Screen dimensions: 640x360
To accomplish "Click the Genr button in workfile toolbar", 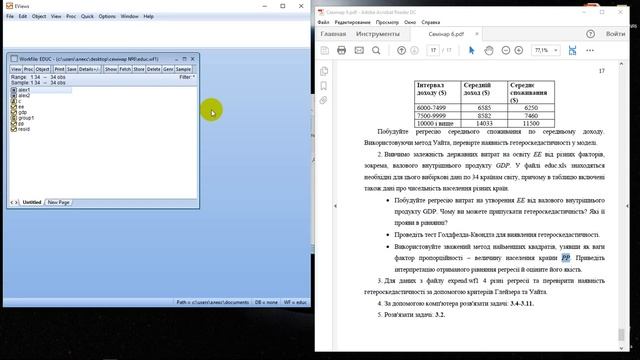I will coord(168,69).
